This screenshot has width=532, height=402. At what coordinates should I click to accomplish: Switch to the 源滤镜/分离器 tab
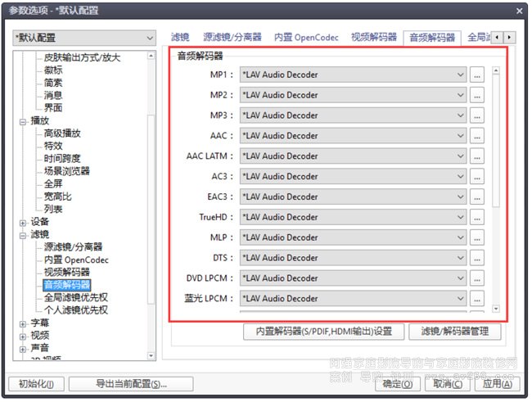tap(233, 38)
